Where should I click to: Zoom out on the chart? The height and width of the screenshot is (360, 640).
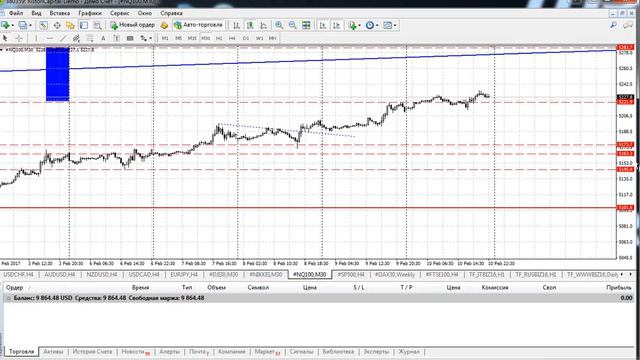292,25
